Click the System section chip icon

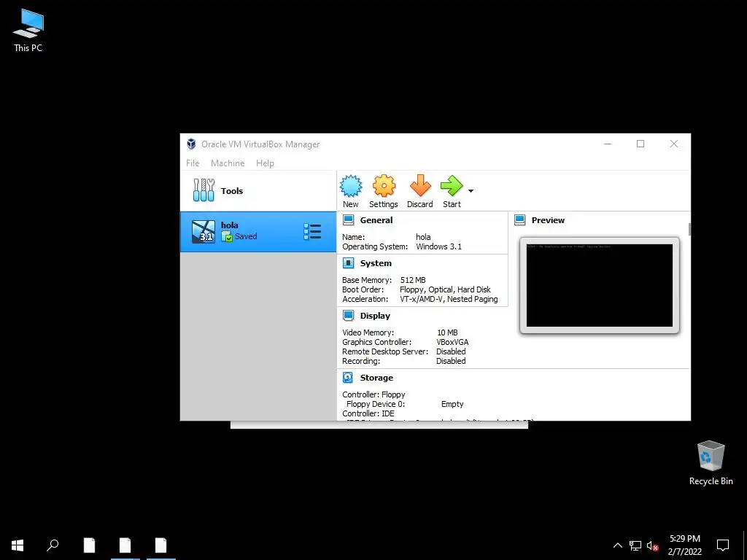348,262
